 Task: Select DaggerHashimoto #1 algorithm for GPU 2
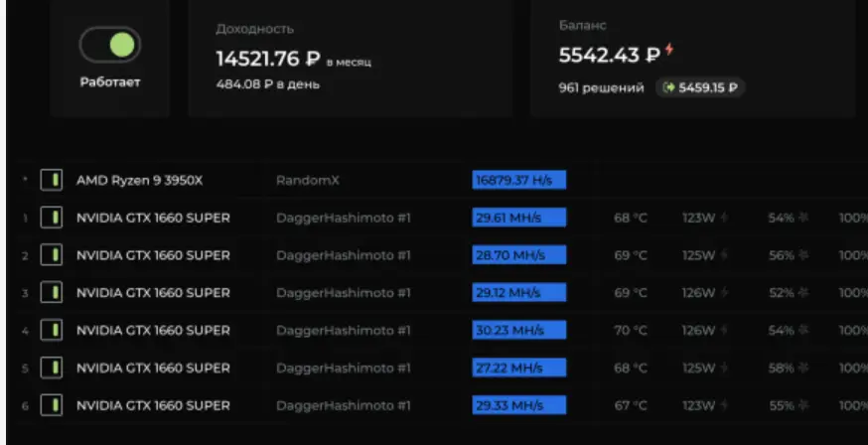pos(344,255)
